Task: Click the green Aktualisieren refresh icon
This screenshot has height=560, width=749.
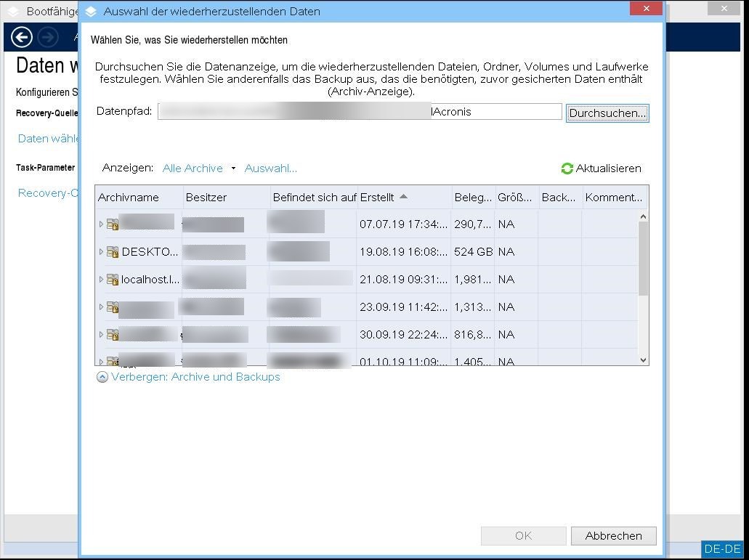Action: point(567,169)
